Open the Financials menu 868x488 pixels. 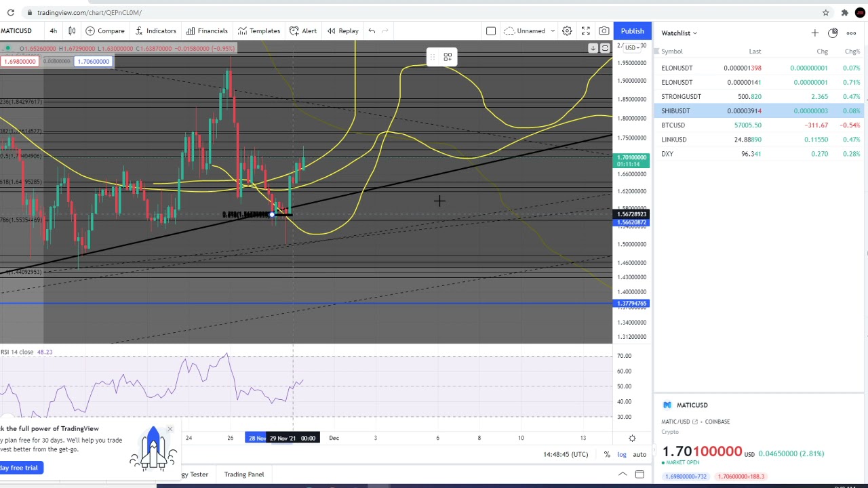pos(207,30)
